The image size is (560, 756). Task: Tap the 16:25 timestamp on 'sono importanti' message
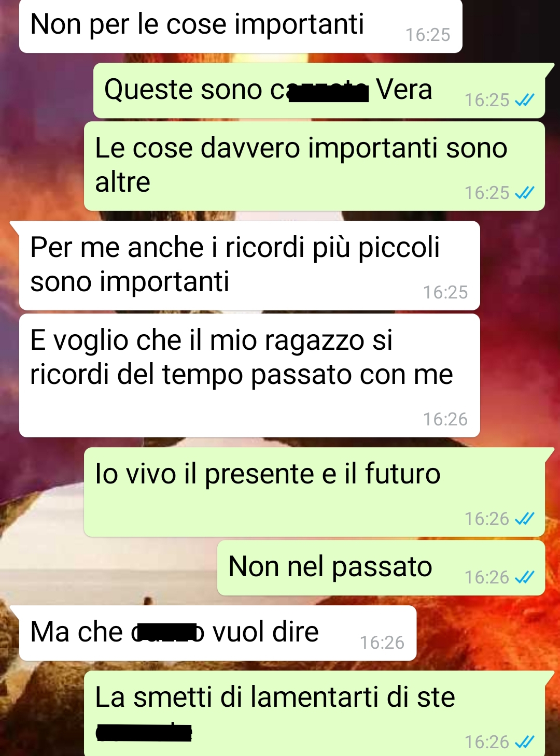tap(445, 292)
